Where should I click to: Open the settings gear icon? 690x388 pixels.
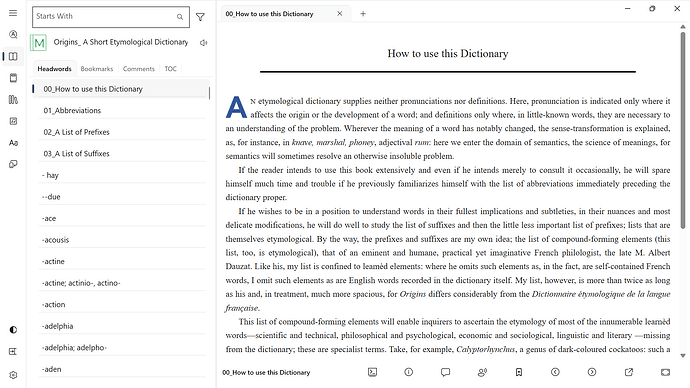pyautogui.click(x=13, y=375)
